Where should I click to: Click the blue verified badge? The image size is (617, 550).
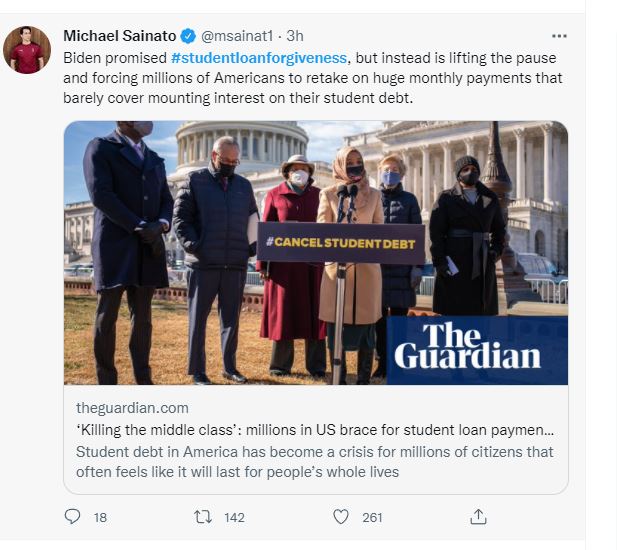tap(188, 36)
